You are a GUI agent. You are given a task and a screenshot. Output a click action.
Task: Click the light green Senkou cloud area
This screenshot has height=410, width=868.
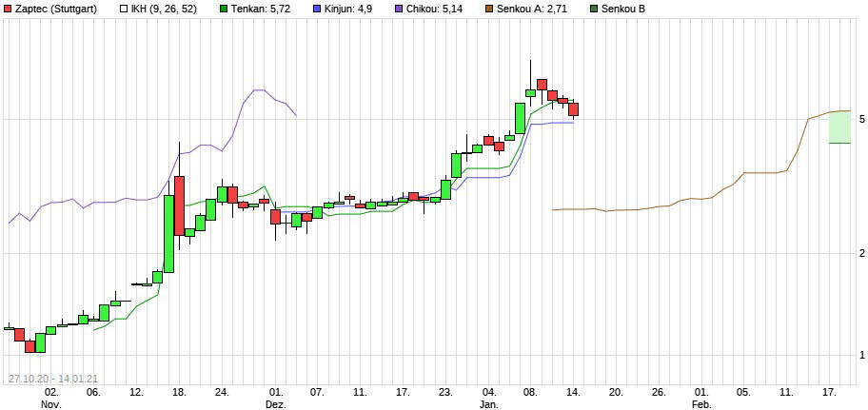[x=839, y=127]
